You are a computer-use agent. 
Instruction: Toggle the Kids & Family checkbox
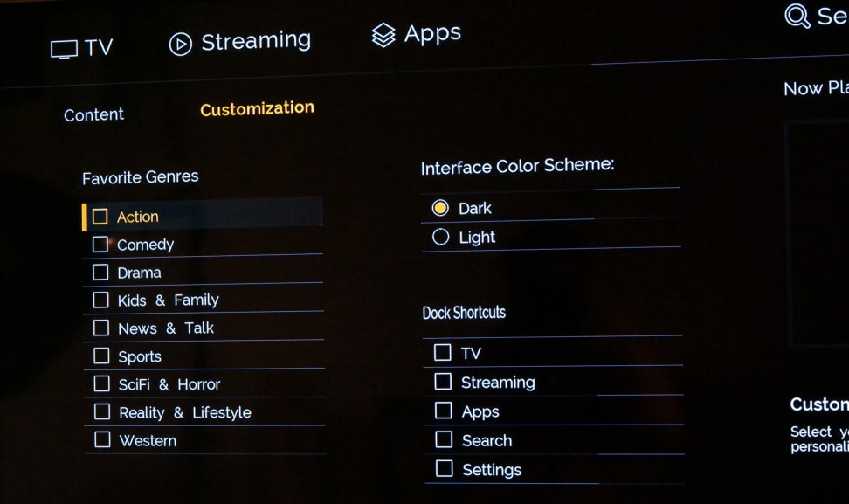[x=100, y=300]
